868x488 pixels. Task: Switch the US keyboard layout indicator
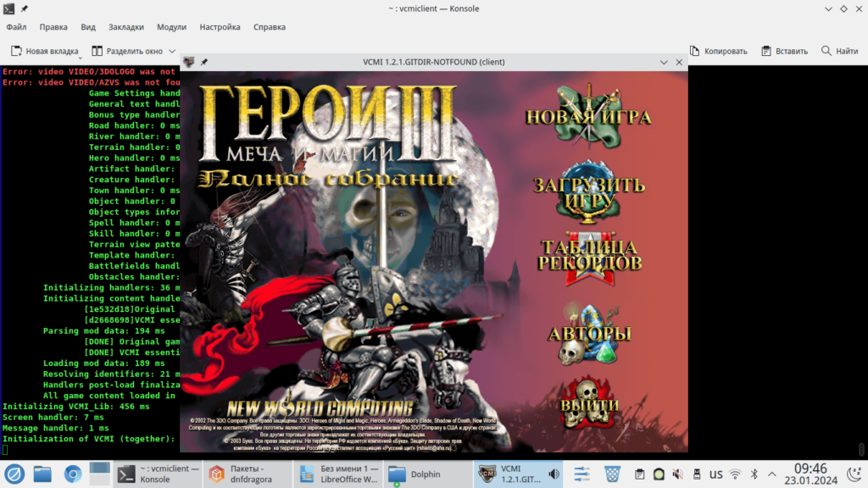pos(715,474)
